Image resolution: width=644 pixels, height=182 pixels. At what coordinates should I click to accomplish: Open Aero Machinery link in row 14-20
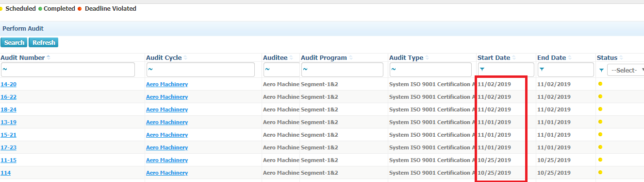(167, 84)
